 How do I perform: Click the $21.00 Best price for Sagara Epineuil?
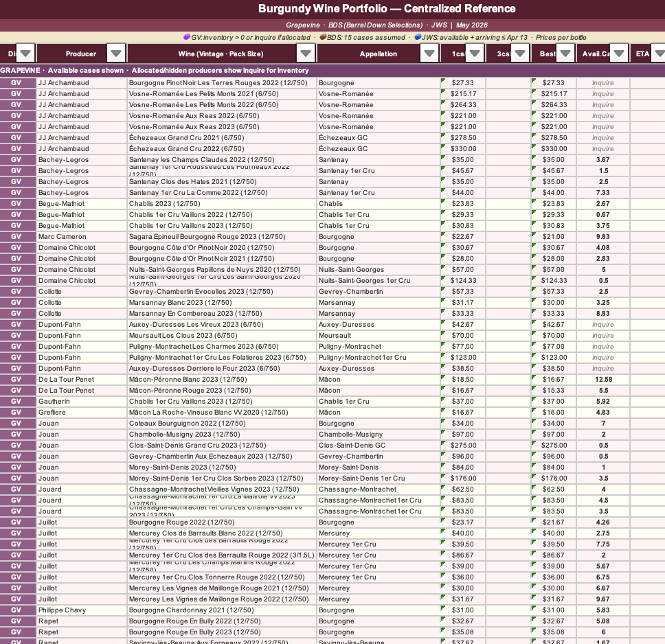(x=554, y=237)
